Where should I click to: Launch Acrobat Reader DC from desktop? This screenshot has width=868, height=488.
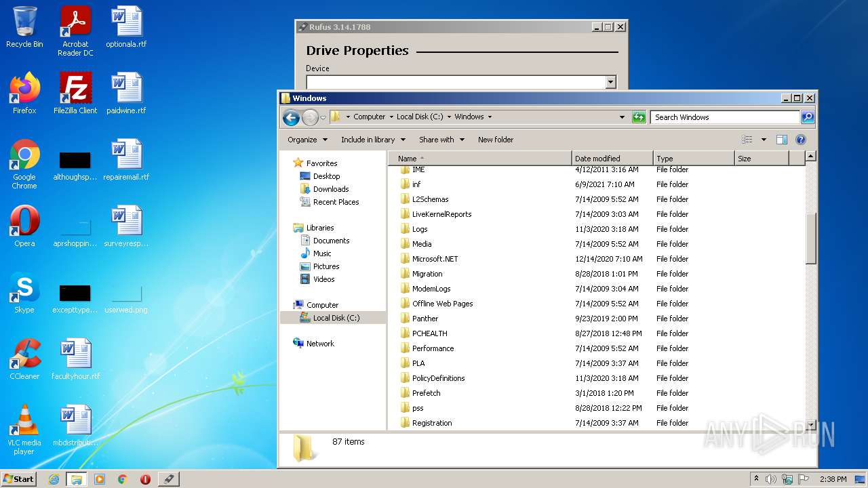point(75,30)
